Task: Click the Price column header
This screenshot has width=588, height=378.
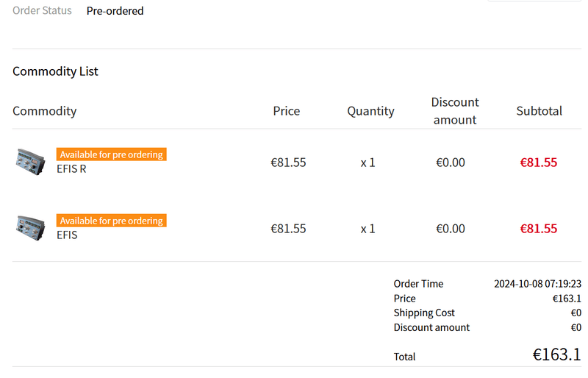Action: point(287,111)
